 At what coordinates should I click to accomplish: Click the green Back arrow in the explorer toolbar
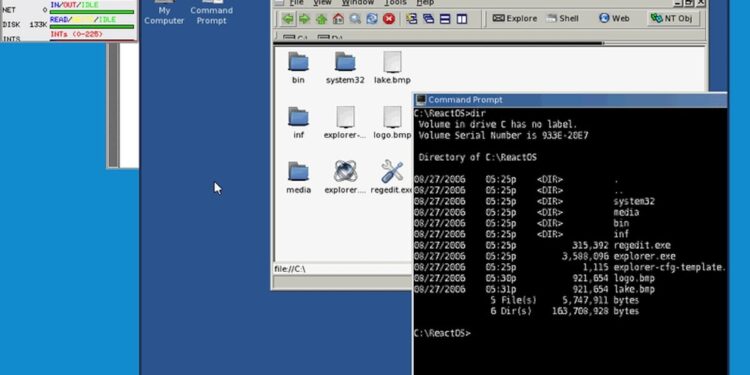[287, 19]
